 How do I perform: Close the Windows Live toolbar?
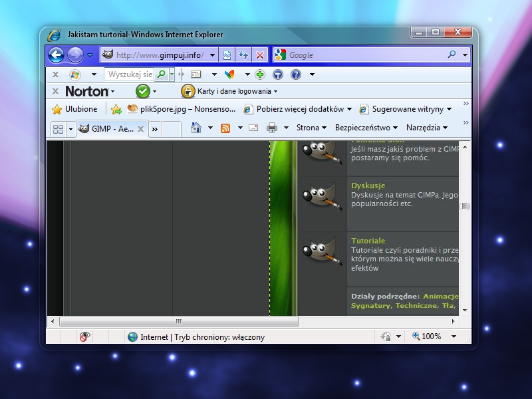tap(56, 74)
